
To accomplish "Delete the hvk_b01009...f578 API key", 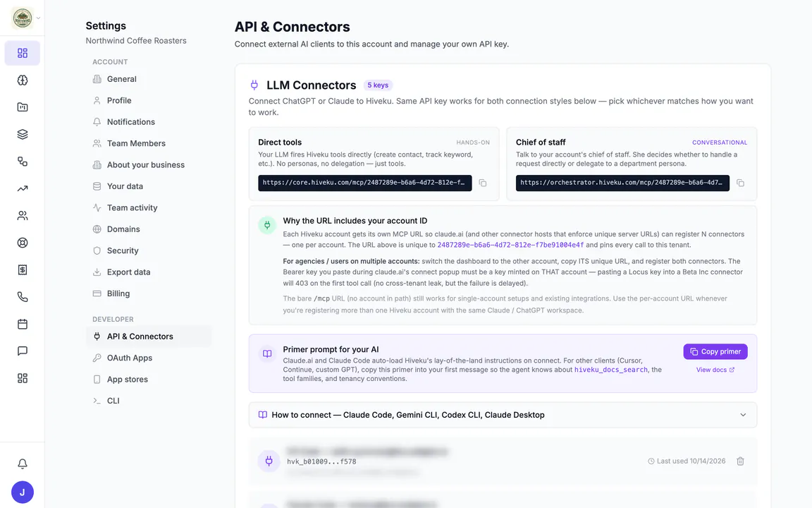I will pyautogui.click(x=741, y=461).
